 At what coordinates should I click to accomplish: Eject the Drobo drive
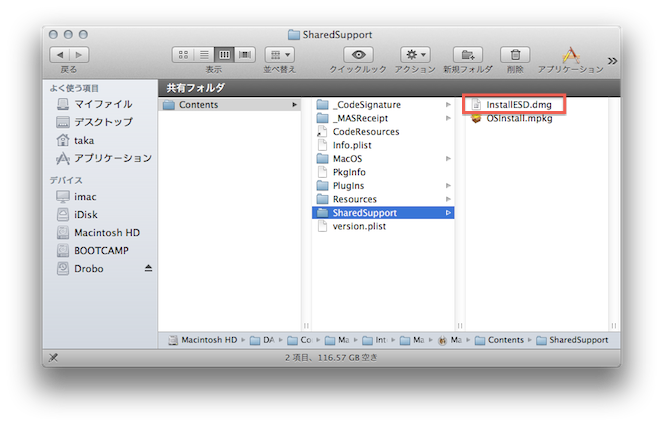148,268
